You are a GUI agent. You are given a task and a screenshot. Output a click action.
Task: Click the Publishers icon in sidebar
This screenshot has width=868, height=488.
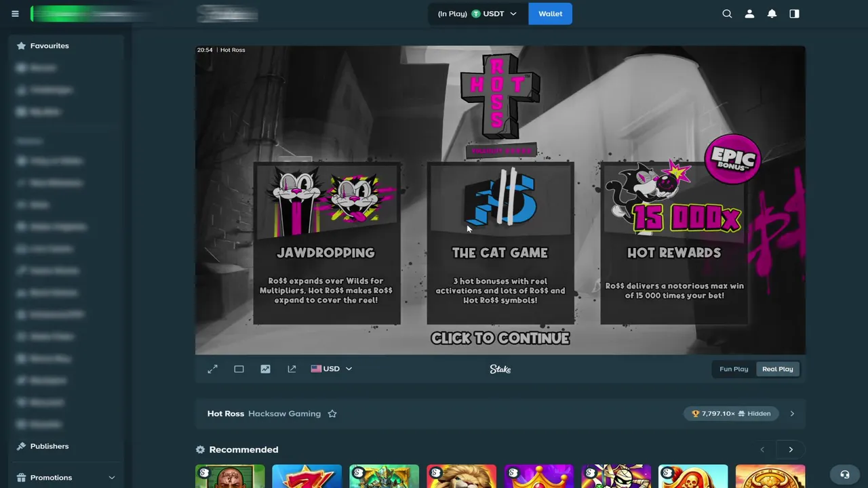coord(21,446)
